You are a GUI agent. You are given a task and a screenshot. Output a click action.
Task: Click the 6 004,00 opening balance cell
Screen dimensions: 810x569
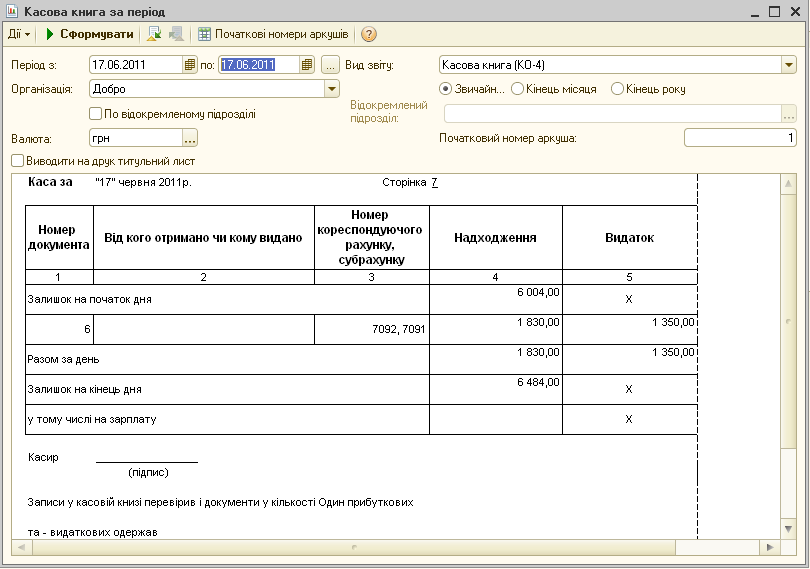(495, 300)
